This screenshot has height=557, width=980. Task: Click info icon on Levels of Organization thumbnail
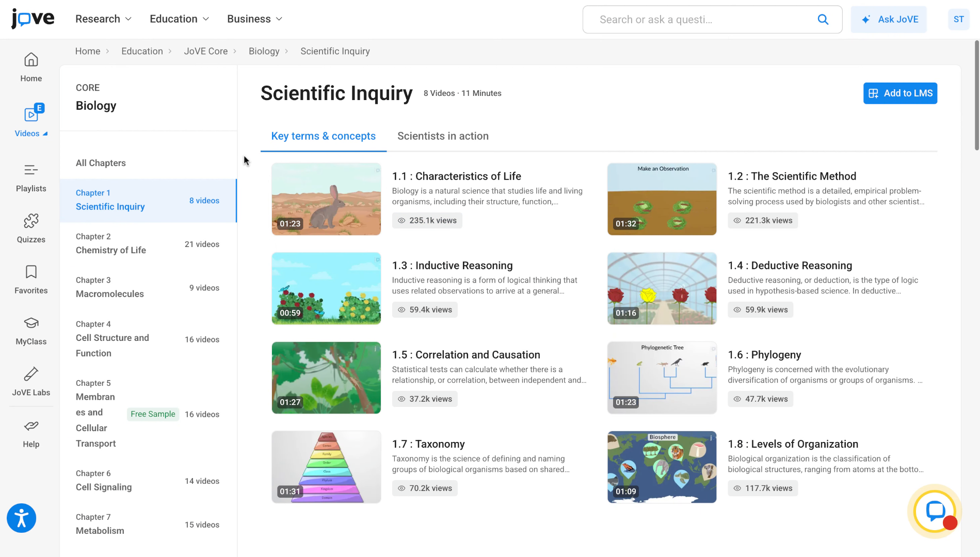pos(711,438)
